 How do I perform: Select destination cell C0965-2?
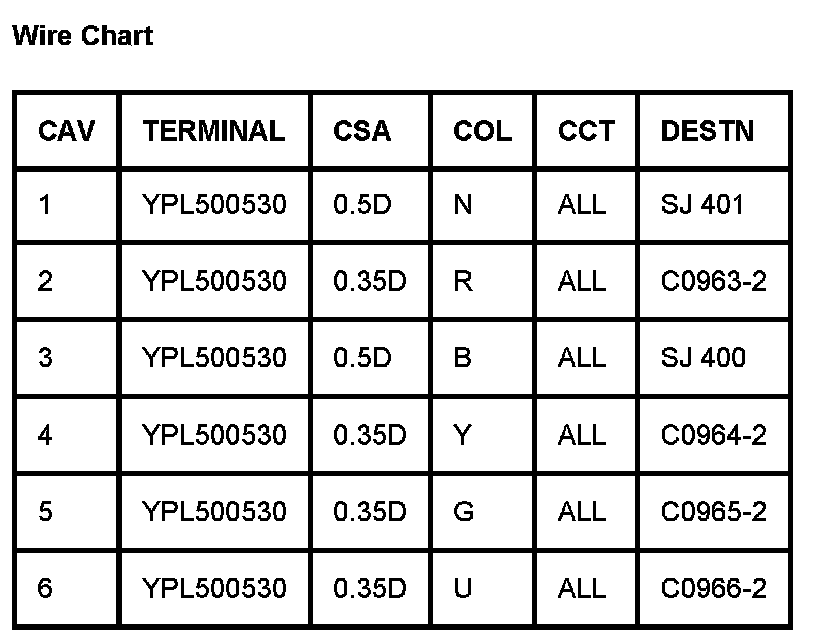[x=713, y=511]
